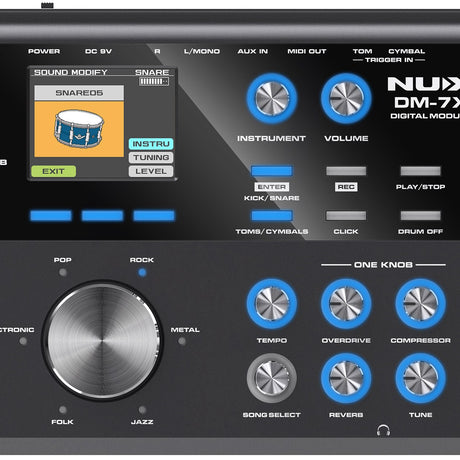460x460 pixels.
Task: Click the R output label
Action: pyautogui.click(x=157, y=51)
